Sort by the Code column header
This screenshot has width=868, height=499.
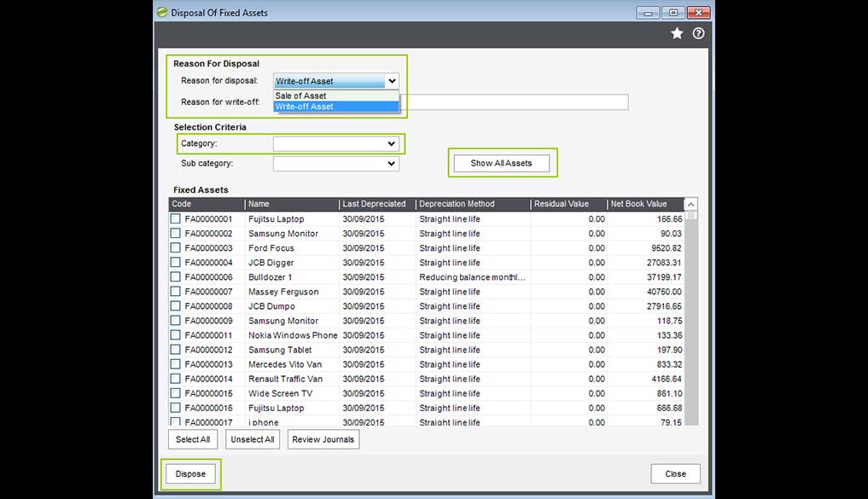(x=207, y=204)
